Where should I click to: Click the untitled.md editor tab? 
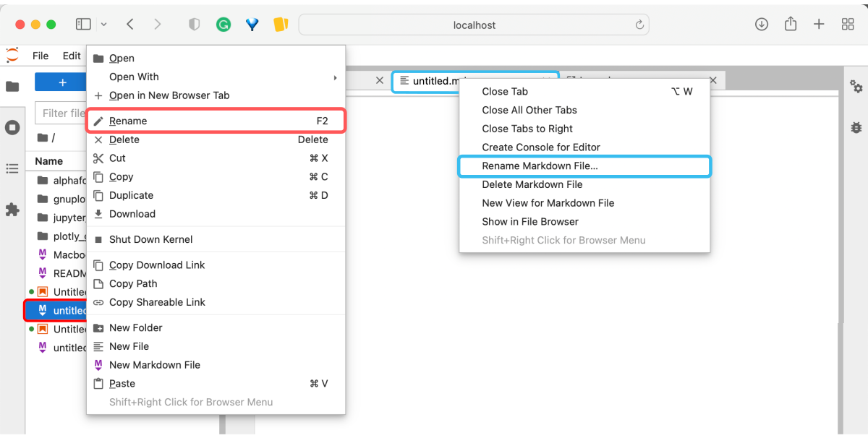pyautogui.click(x=434, y=81)
